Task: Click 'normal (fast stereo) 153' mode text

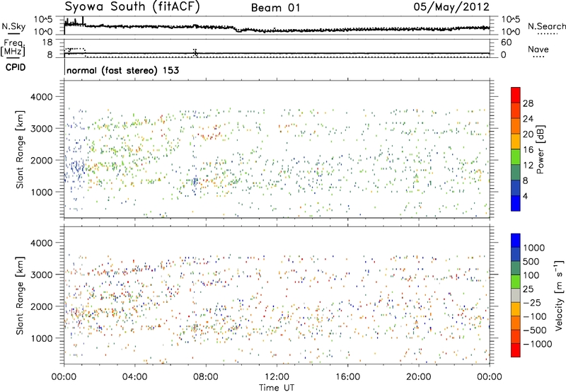Action: coord(122,70)
